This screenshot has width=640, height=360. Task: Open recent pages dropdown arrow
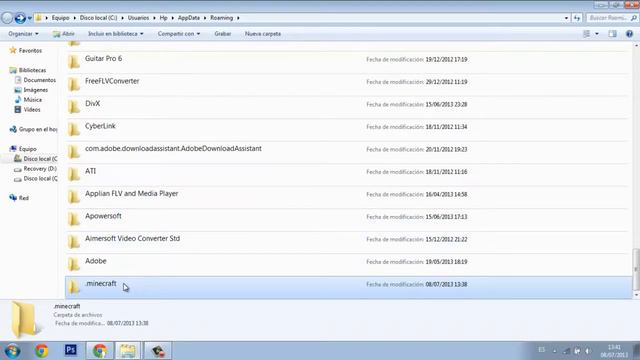[x=30, y=18]
